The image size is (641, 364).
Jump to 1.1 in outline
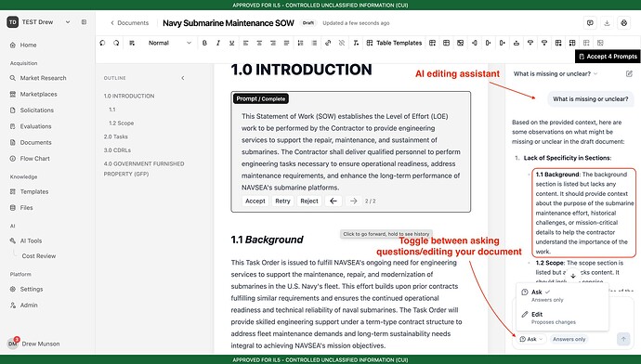tap(112, 110)
